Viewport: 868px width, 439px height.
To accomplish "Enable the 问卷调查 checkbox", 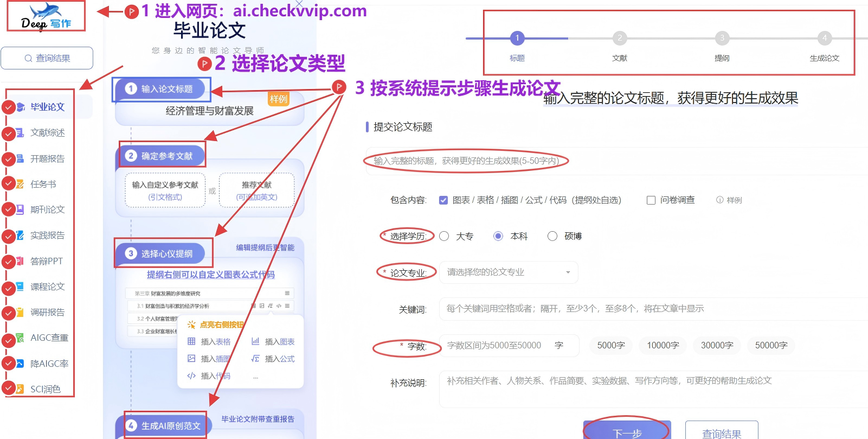I will 651,200.
